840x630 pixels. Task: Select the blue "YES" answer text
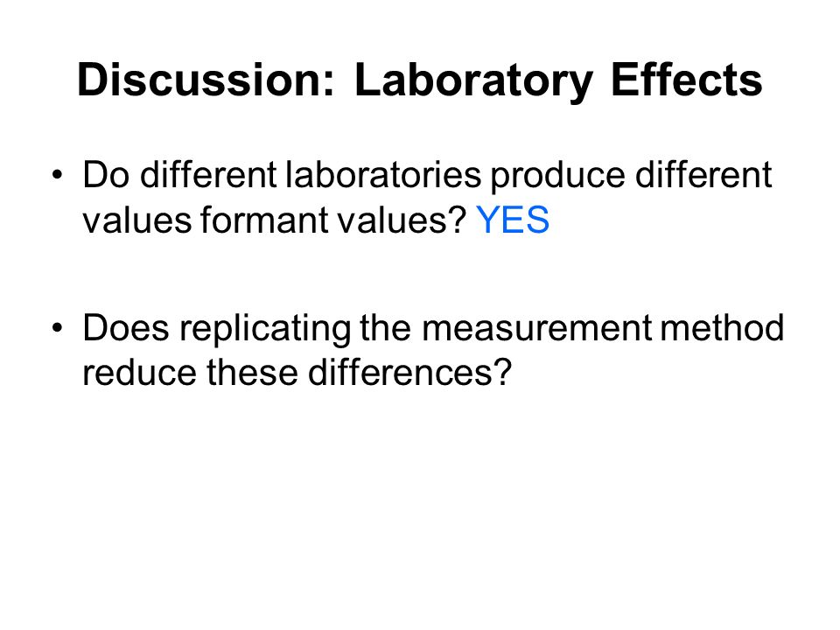pyautogui.click(x=513, y=220)
